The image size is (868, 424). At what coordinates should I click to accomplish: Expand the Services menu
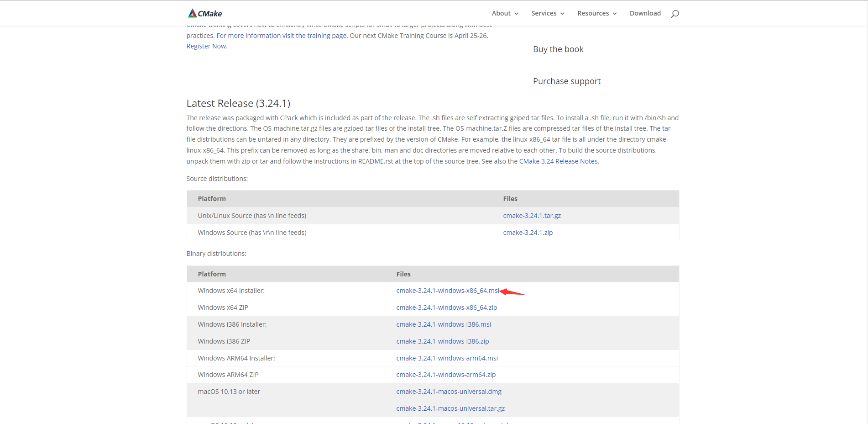pyautogui.click(x=548, y=13)
